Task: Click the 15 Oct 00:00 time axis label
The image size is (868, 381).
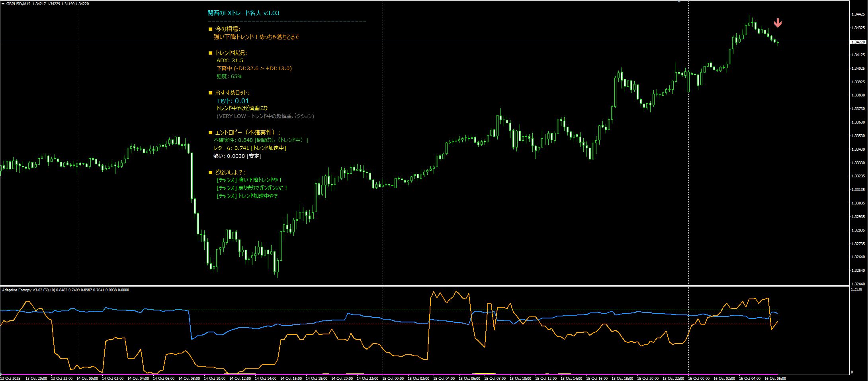Action: [393, 378]
